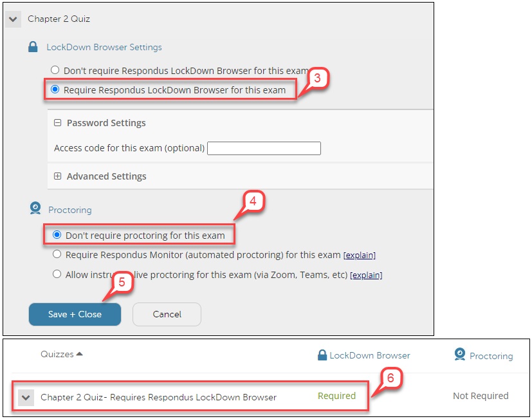This screenshot has height=419, width=532.
Task: Select Require Respondus LockDown Browser for this exam
Action: [x=55, y=89]
